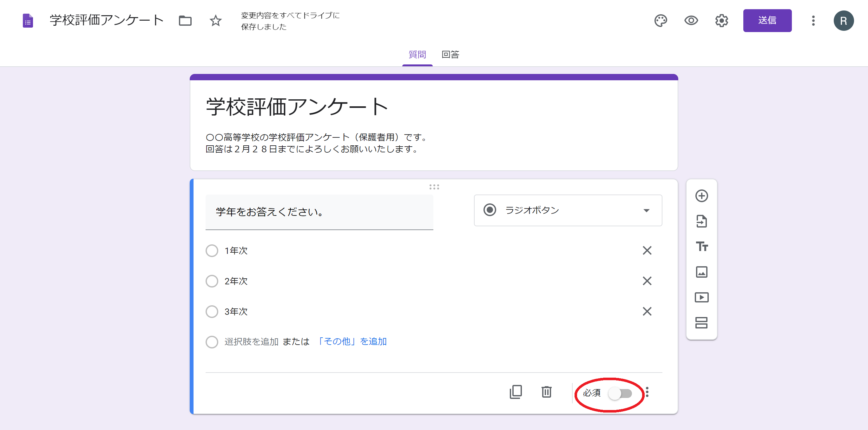Select radio option 1年次

[x=212, y=251]
